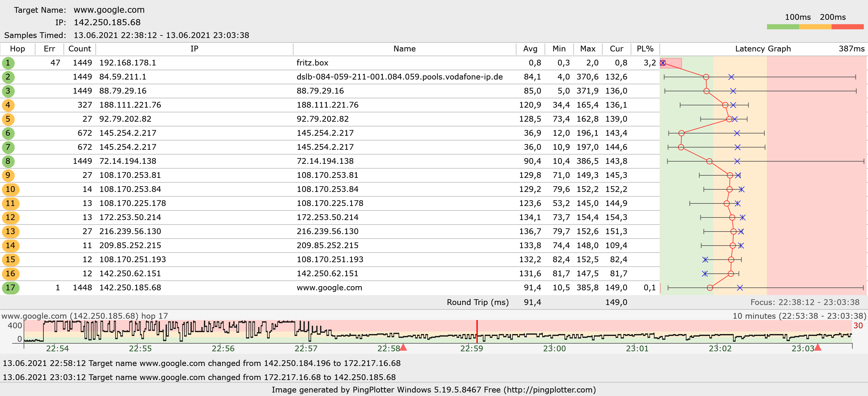The width and height of the screenshot is (868, 396).
Task: Click the green hop 8 circle icon
Action: 8,161
